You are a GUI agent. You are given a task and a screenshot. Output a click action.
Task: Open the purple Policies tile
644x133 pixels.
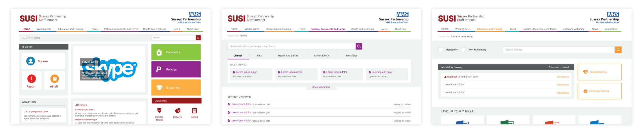coord(176,69)
